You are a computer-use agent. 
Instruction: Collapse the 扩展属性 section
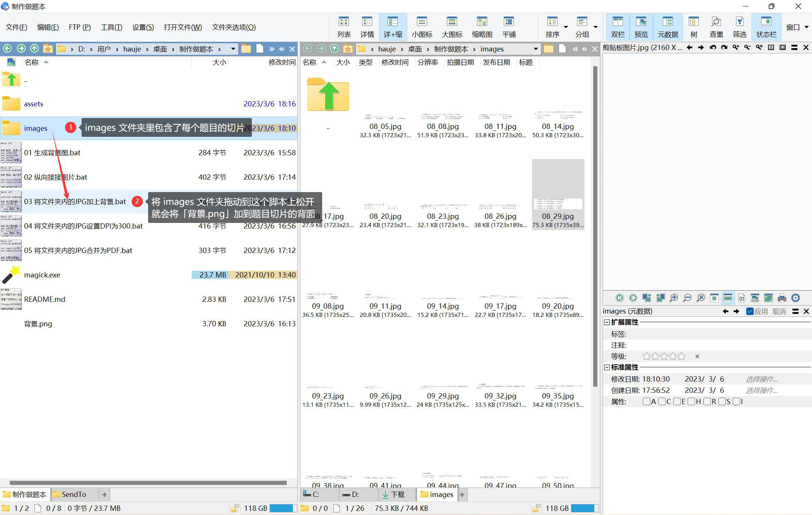[607, 322]
